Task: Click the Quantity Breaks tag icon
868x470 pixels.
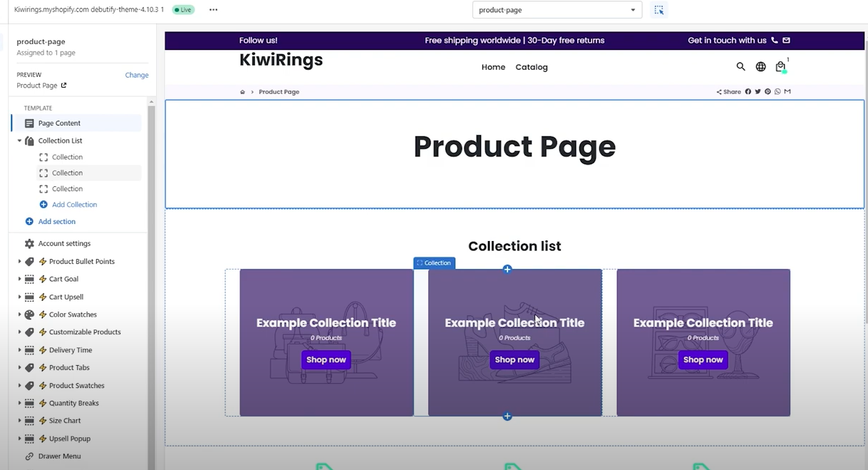Action: click(29, 403)
